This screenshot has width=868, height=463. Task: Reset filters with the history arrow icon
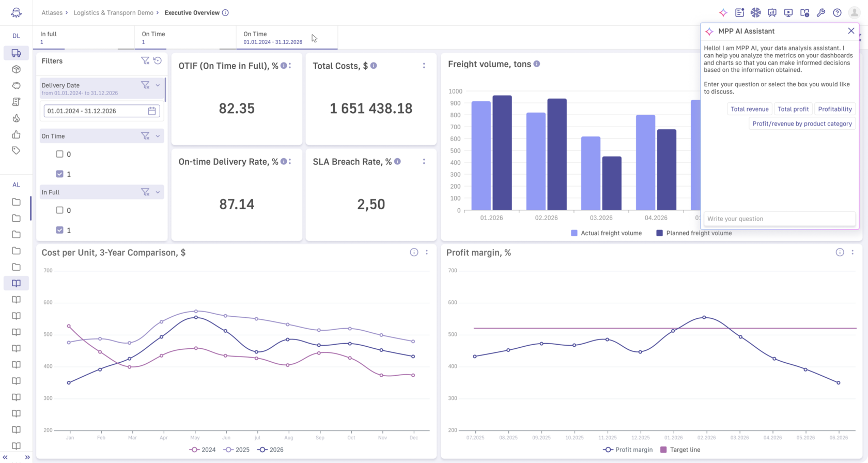click(158, 61)
